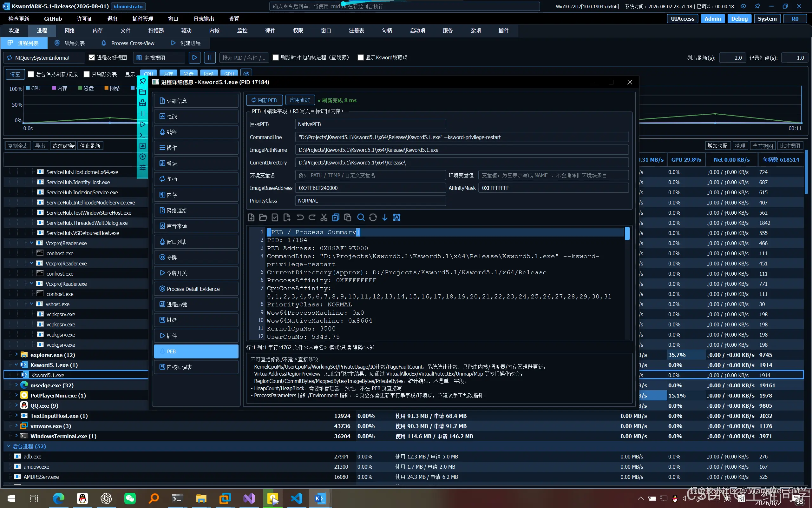812x508 pixels.
Task: Click the select-all text frame icon
Action: pyautogui.click(x=396, y=217)
